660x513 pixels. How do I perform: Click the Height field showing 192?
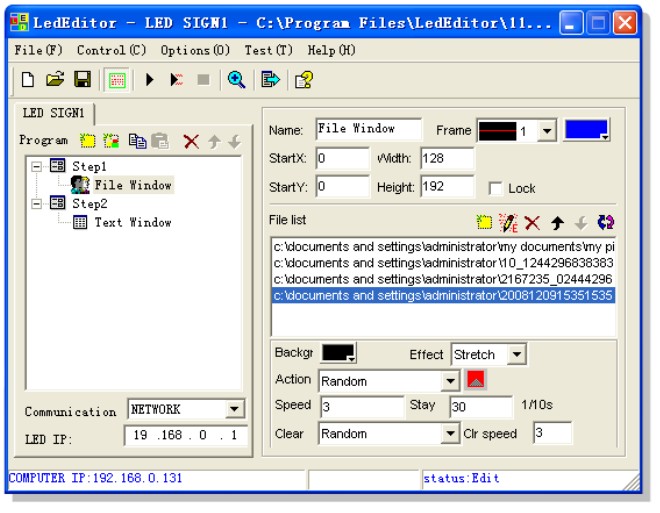click(x=447, y=186)
